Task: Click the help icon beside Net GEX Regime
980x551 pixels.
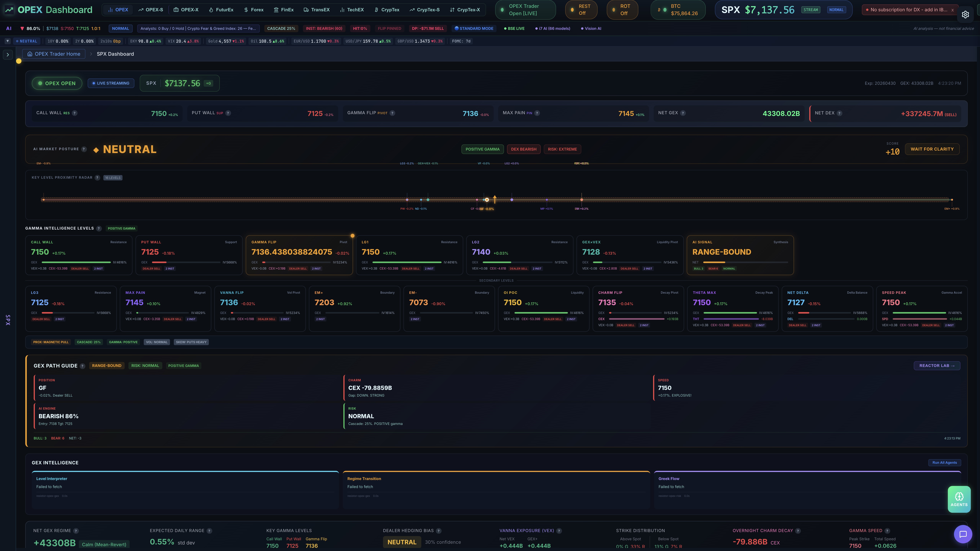Action: point(76,531)
